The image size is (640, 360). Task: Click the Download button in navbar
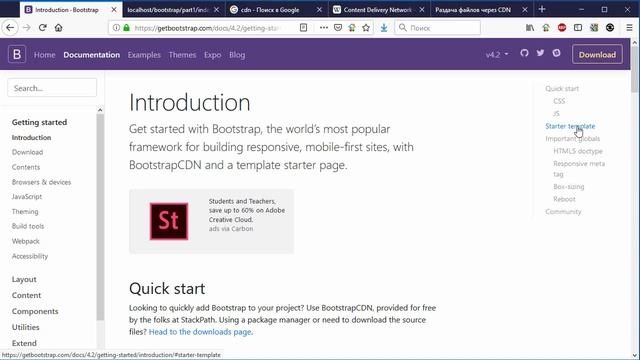pos(597,54)
